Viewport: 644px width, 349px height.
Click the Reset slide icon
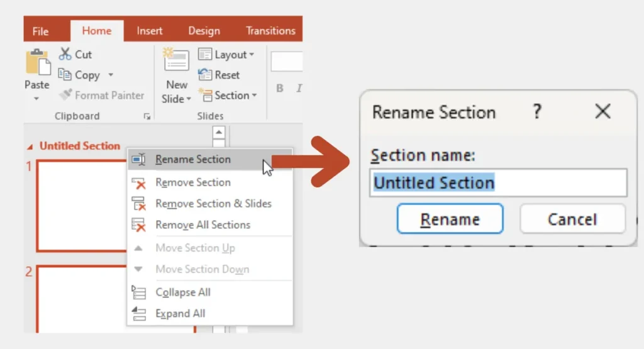point(205,75)
